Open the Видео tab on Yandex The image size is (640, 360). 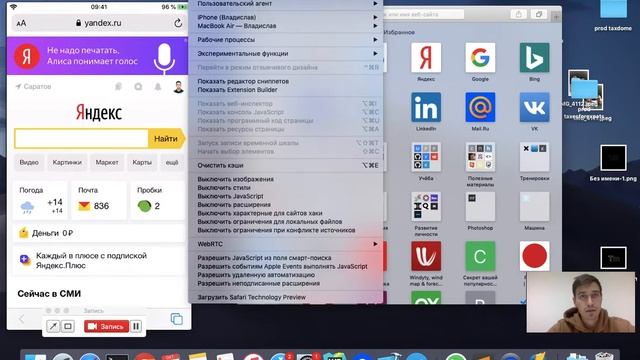[x=29, y=162]
